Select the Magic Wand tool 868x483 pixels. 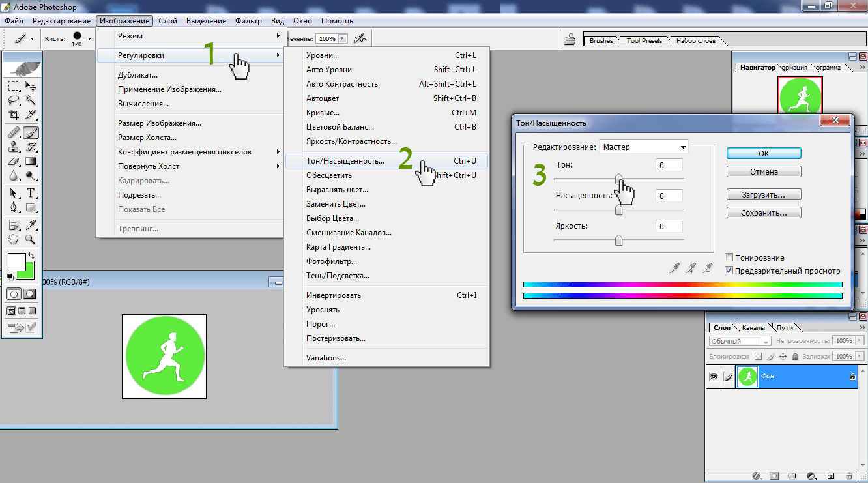click(x=31, y=100)
